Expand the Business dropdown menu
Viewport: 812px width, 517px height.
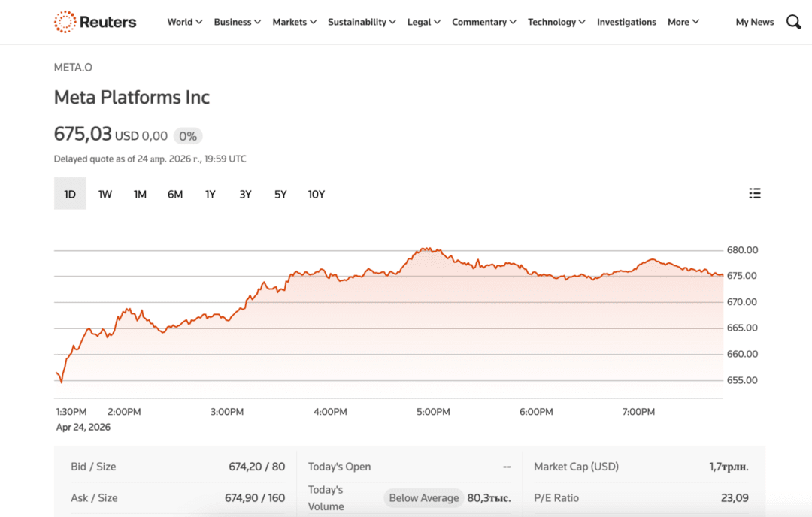(237, 22)
